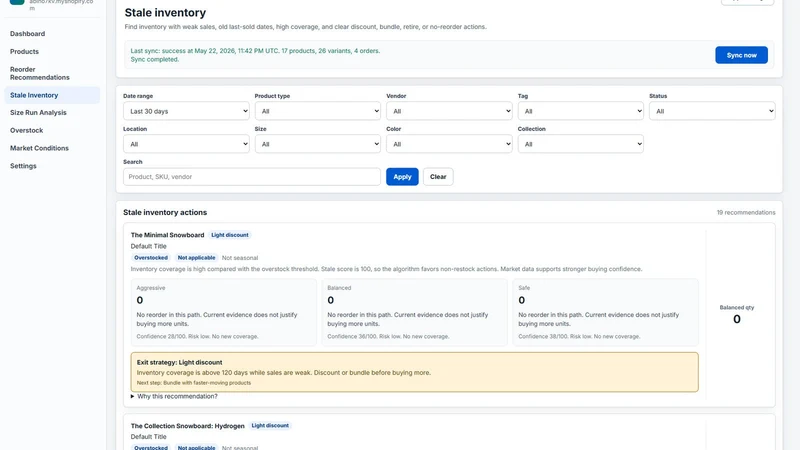Open the Location filter dropdown

click(186, 144)
